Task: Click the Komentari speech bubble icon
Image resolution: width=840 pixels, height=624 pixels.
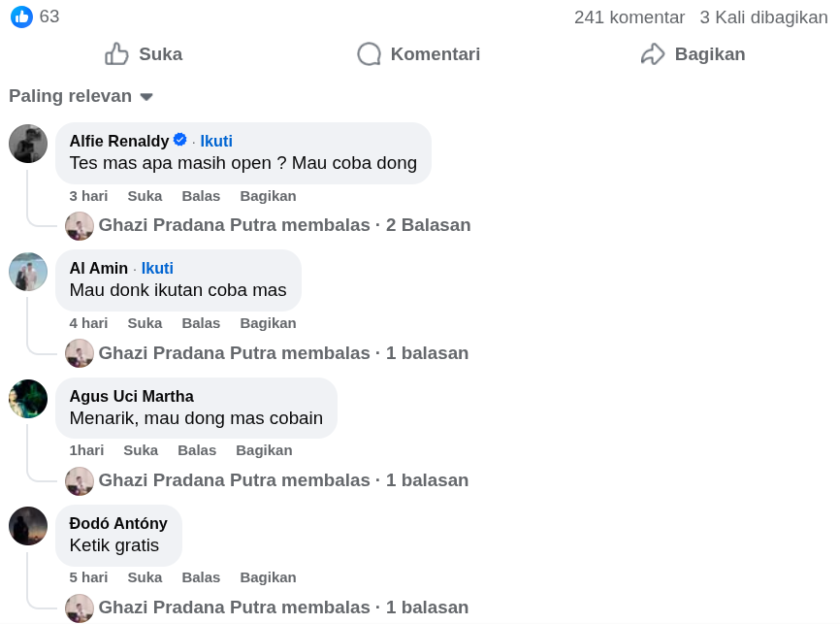Action: pos(369,54)
